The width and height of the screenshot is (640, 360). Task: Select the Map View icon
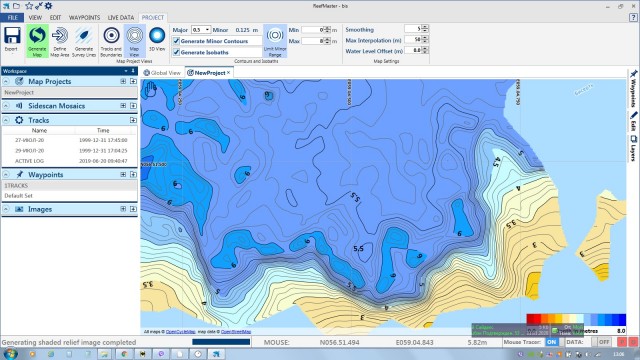click(x=134, y=36)
